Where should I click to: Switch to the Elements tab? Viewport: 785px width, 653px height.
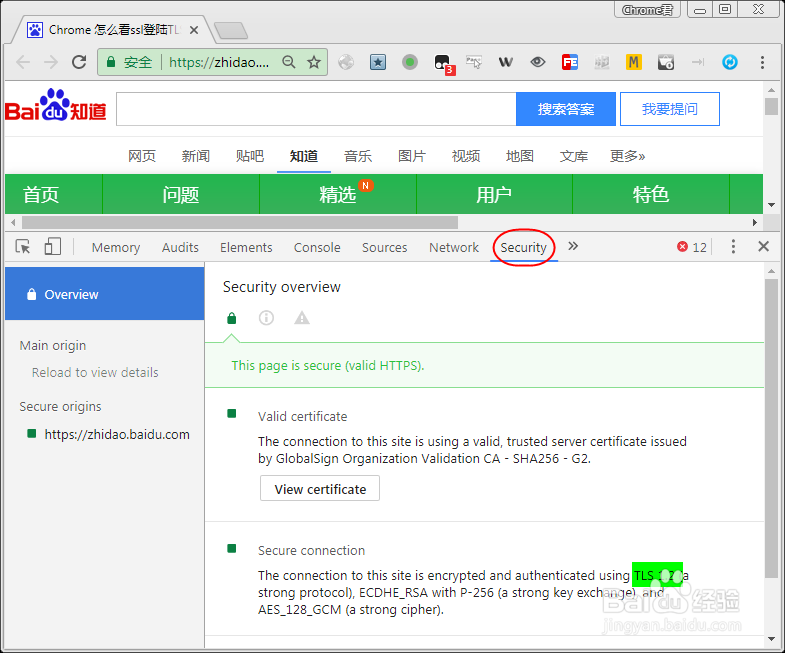pyautogui.click(x=246, y=247)
